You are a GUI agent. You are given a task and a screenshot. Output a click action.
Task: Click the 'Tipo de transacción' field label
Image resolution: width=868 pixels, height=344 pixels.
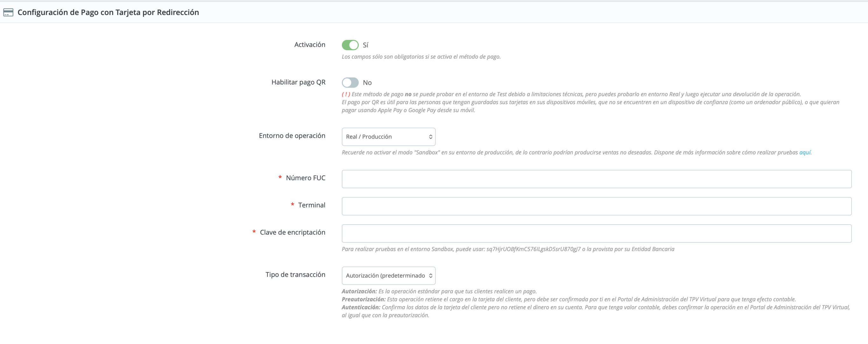(x=295, y=275)
